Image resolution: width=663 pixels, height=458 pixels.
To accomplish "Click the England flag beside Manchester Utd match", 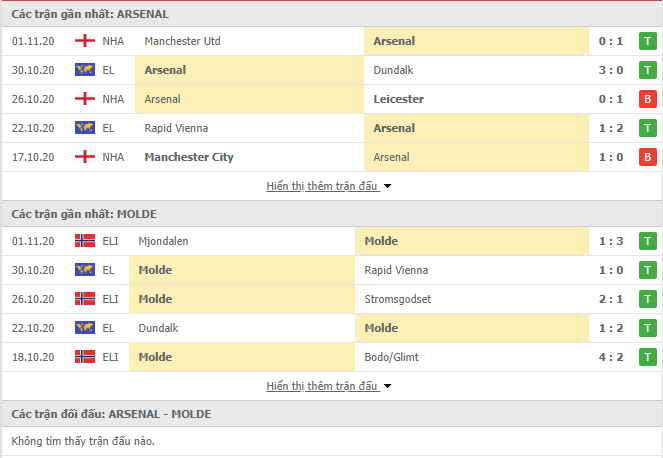I will pyautogui.click(x=85, y=41).
